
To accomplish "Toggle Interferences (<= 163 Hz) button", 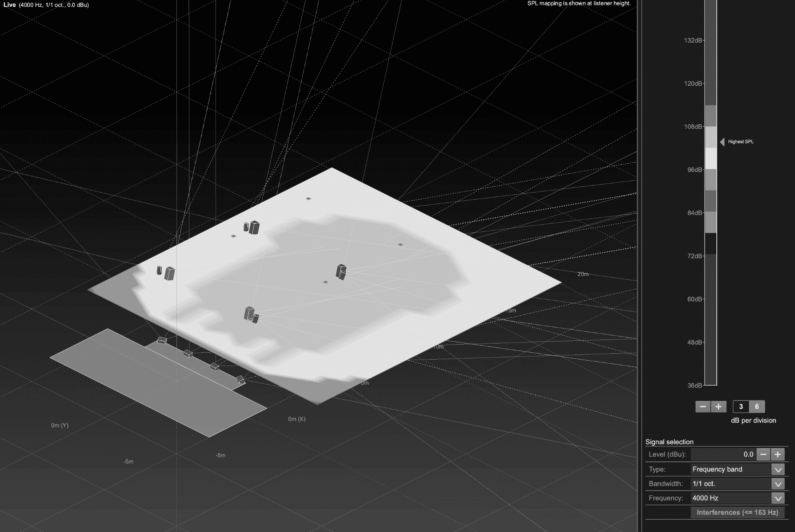I will click(737, 512).
